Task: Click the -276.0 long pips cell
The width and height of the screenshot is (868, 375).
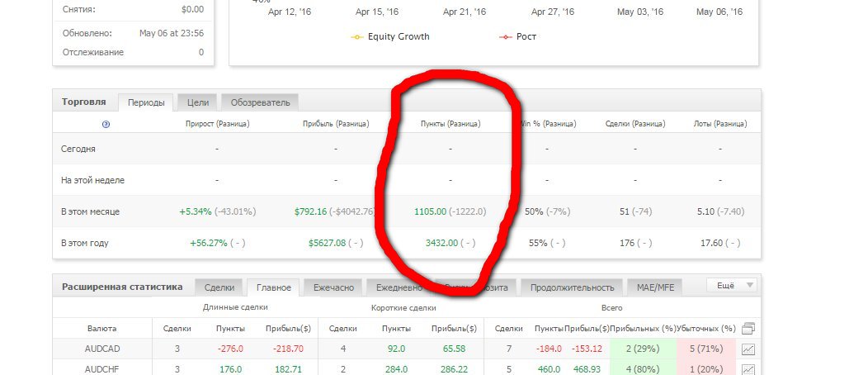Action: pyautogui.click(x=230, y=349)
